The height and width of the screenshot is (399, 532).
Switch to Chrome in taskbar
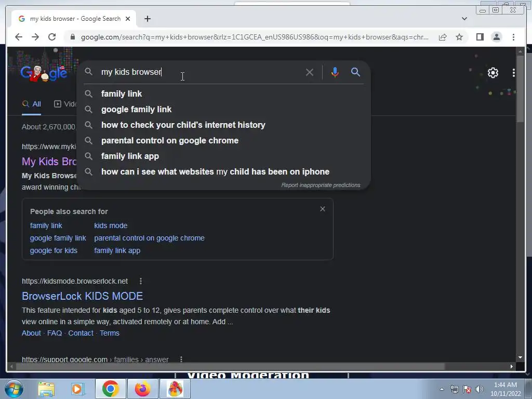click(110, 389)
